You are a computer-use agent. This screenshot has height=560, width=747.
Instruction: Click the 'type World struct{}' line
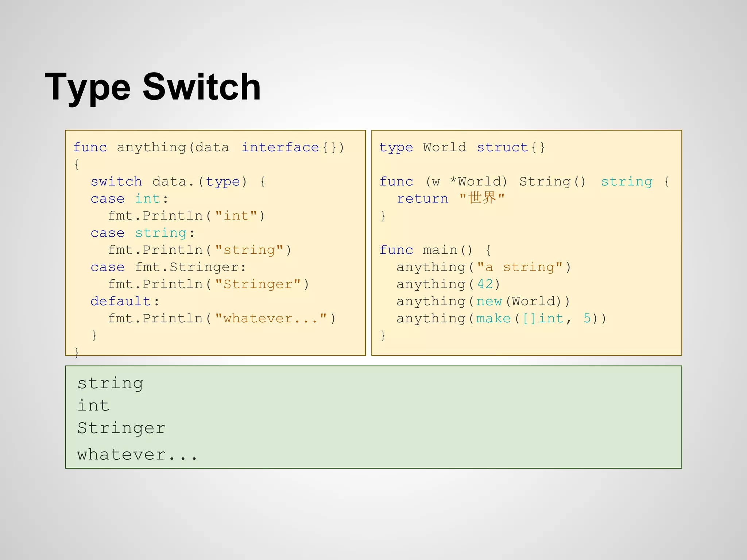462,147
